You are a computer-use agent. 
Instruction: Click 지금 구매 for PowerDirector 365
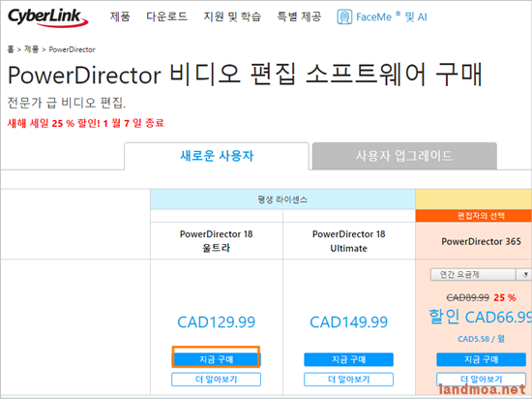coord(481,359)
